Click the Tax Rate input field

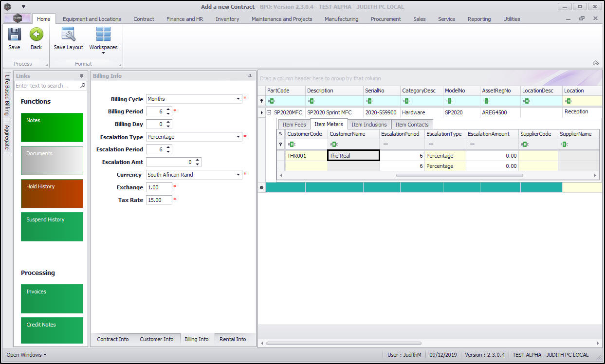point(159,200)
